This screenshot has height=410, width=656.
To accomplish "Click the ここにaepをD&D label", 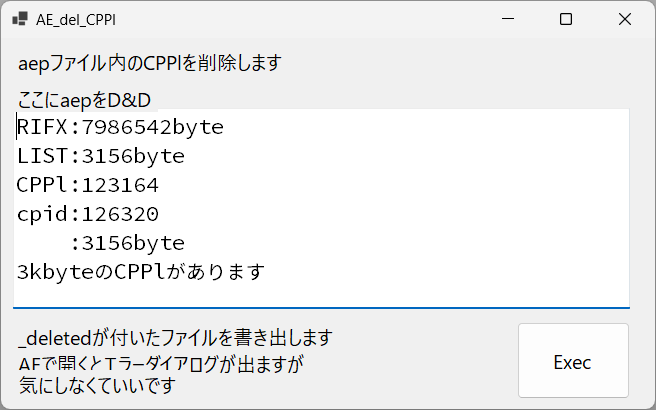I will pos(84,100).
